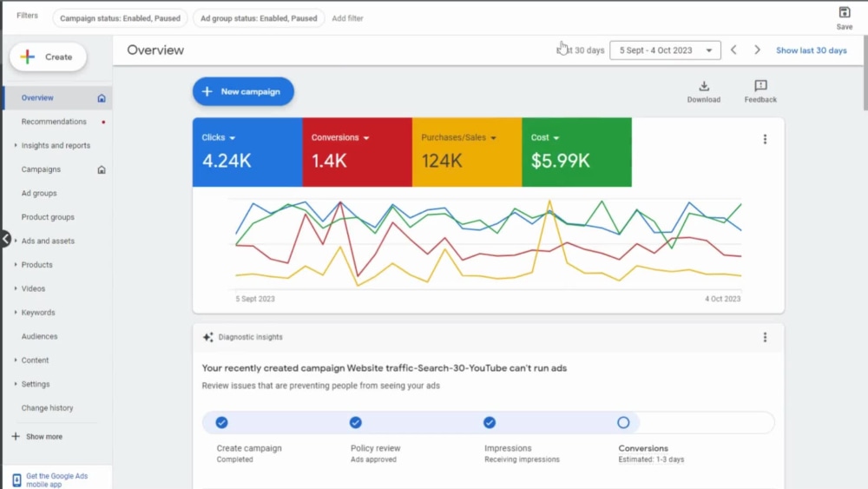Go to previous date range arrow
Viewport: 868px width, 489px height.
(x=733, y=50)
